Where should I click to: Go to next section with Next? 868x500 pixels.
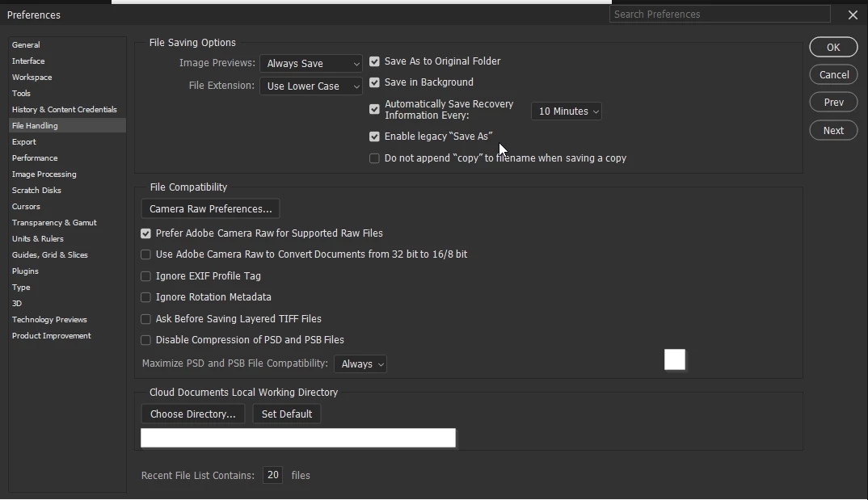(833, 131)
